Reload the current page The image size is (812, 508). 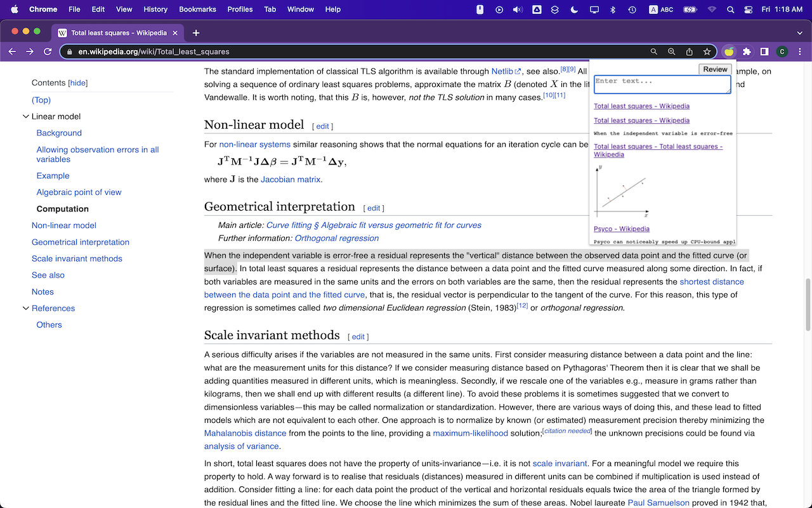[48, 51]
